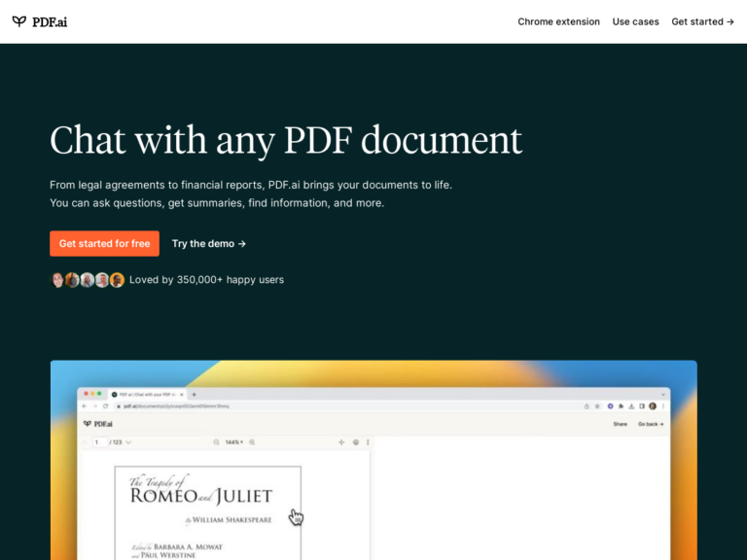Click the three-dot more icon in demo PDF toolbar
Image resolution: width=747 pixels, height=560 pixels.
368,442
